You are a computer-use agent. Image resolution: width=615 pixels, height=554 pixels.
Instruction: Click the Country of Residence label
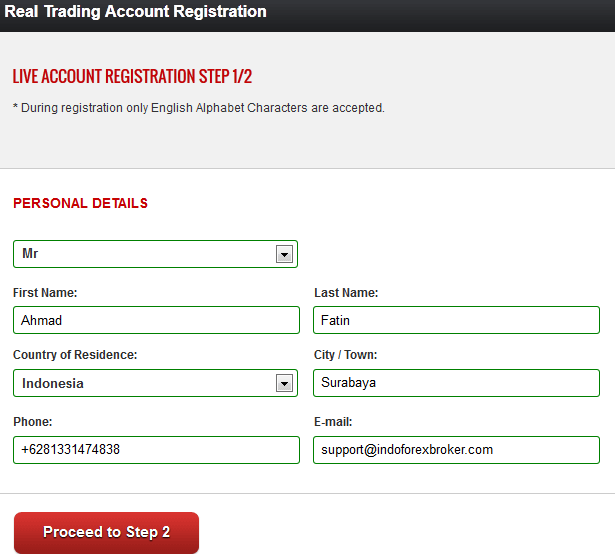click(x=75, y=355)
